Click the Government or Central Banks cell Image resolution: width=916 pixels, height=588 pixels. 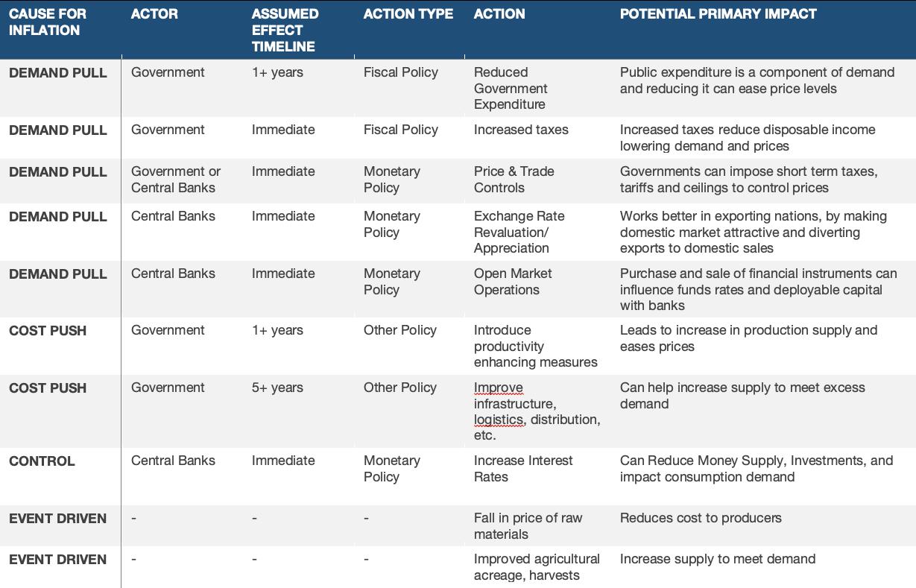(x=176, y=180)
